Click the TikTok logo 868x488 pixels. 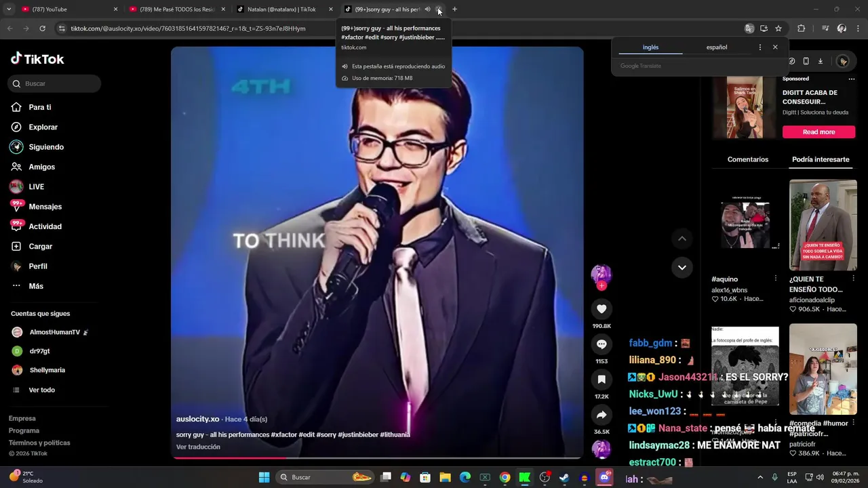[37, 59]
